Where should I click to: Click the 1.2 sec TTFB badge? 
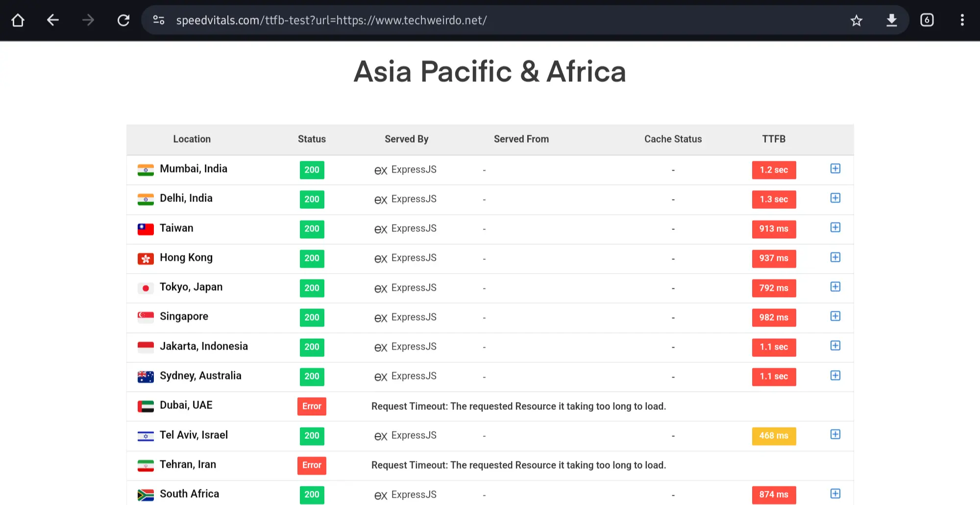[x=774, y=170]
